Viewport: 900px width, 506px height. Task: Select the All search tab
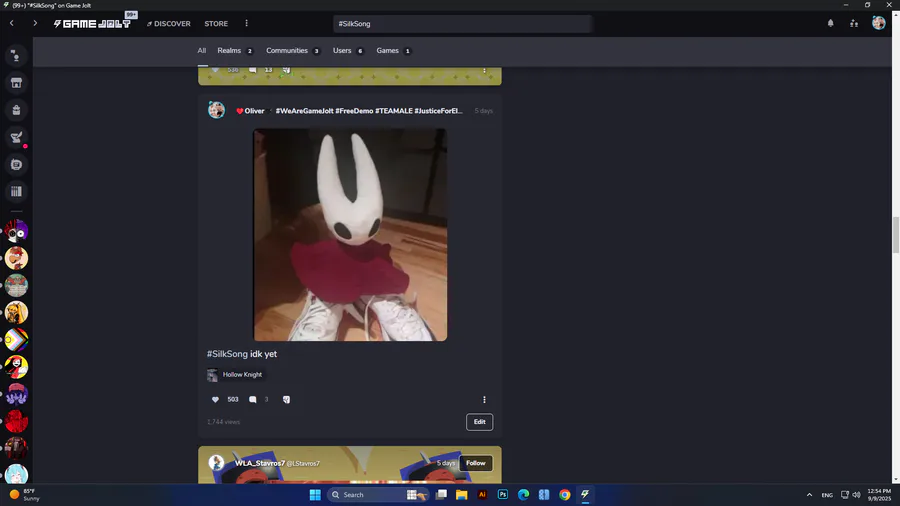(202, 50)
